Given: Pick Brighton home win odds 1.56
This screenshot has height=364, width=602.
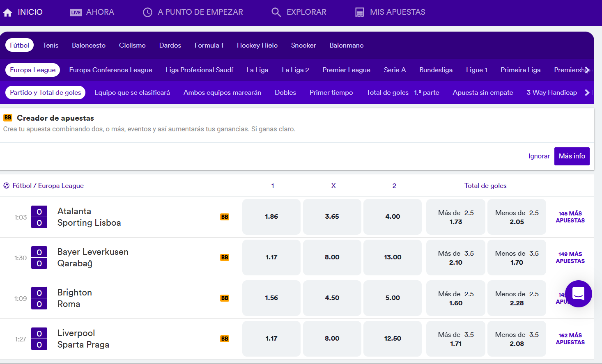Looking at the screenshot, I should point(271,298).
